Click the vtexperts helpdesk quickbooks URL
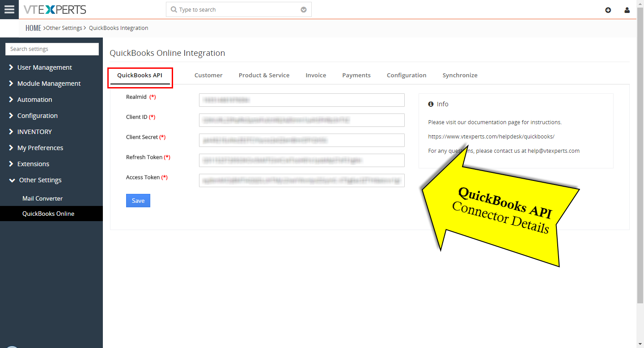 click(x=491, y=136)
